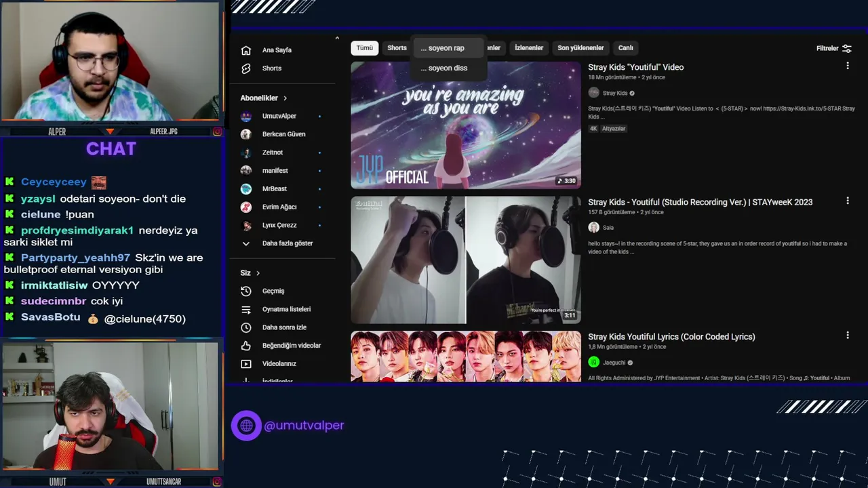Open Evrim Ağacı channel avatar

246,207
